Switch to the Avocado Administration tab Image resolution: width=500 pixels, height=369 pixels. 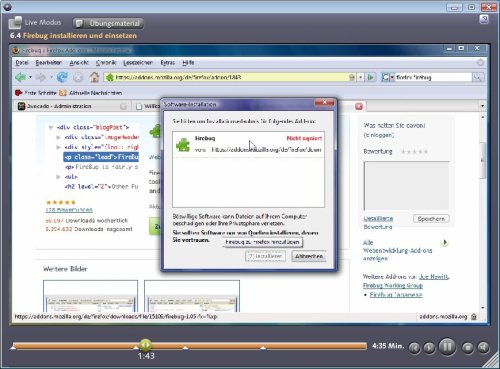pos(72,106)
